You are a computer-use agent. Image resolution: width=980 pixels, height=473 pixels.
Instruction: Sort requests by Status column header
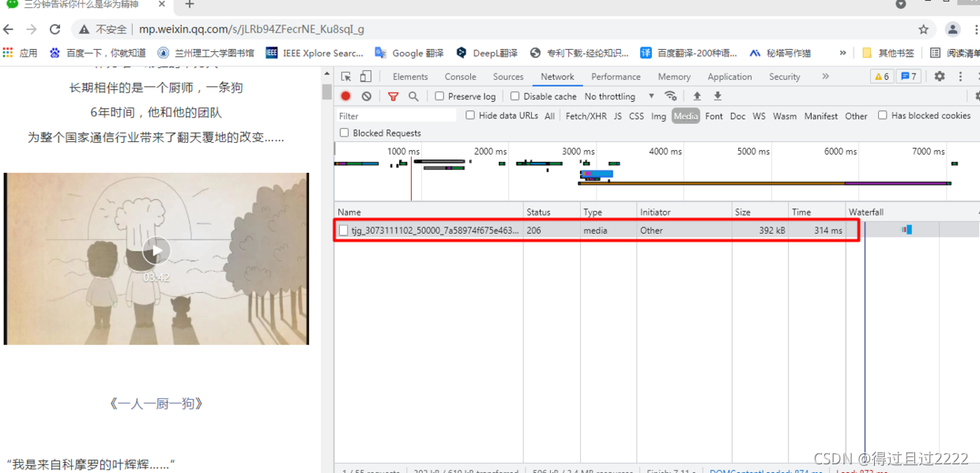[x=552, y=212]
